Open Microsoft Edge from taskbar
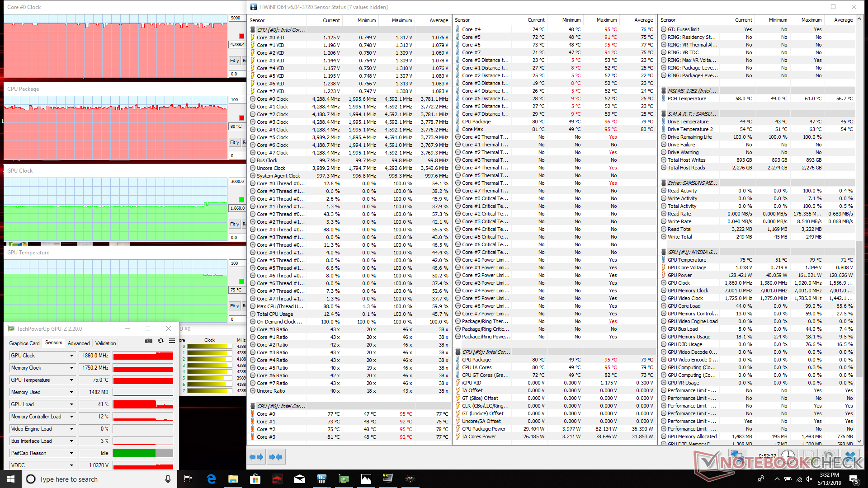This screenshot has width=868, height=488. (211, 479)
